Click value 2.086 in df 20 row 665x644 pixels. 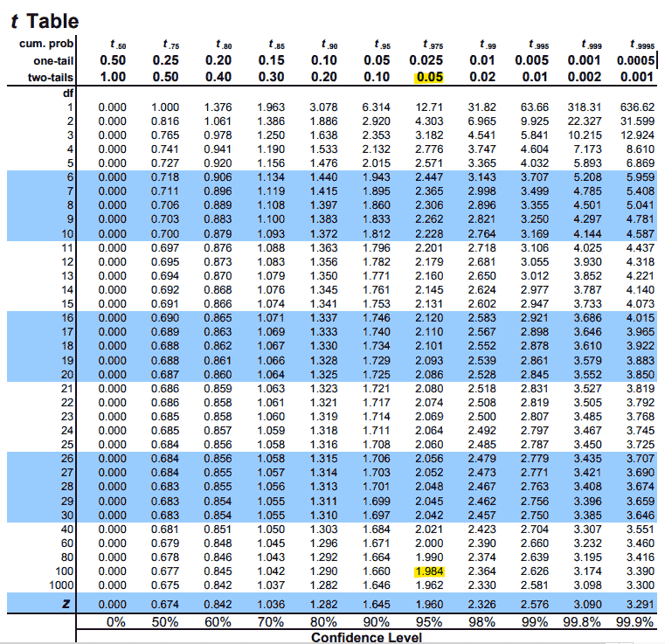click(429, 375)
